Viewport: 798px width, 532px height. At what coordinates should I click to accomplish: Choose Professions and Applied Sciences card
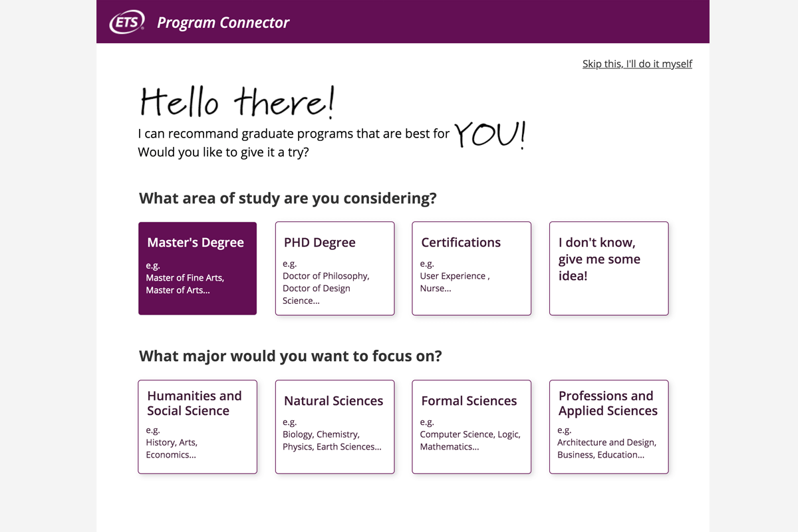[x=608, y=426]
